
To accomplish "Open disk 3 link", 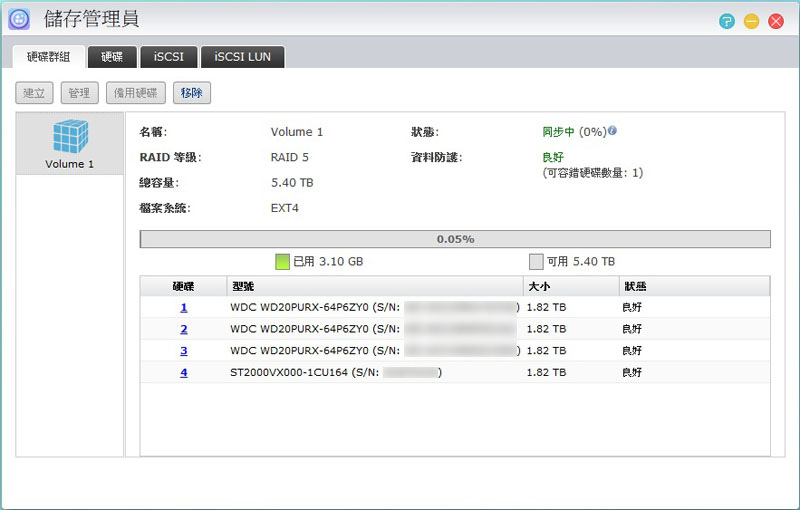I will point(184,351).
